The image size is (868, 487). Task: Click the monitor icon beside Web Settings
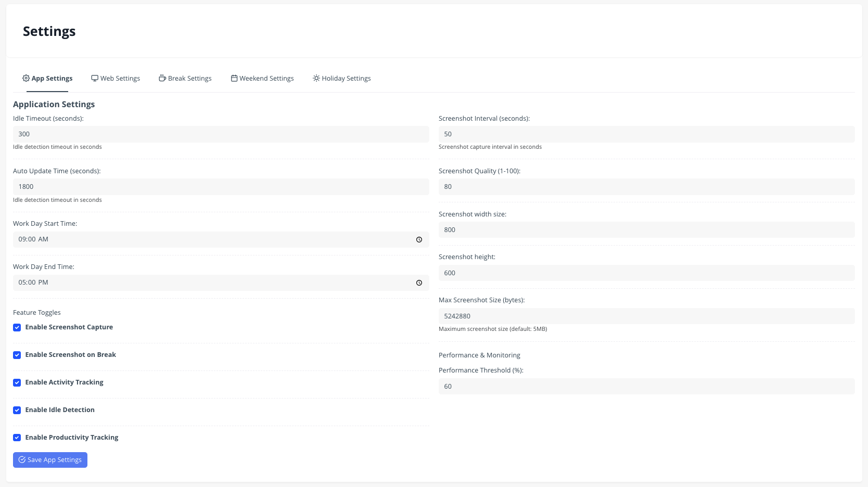click(x=95, y=78)
